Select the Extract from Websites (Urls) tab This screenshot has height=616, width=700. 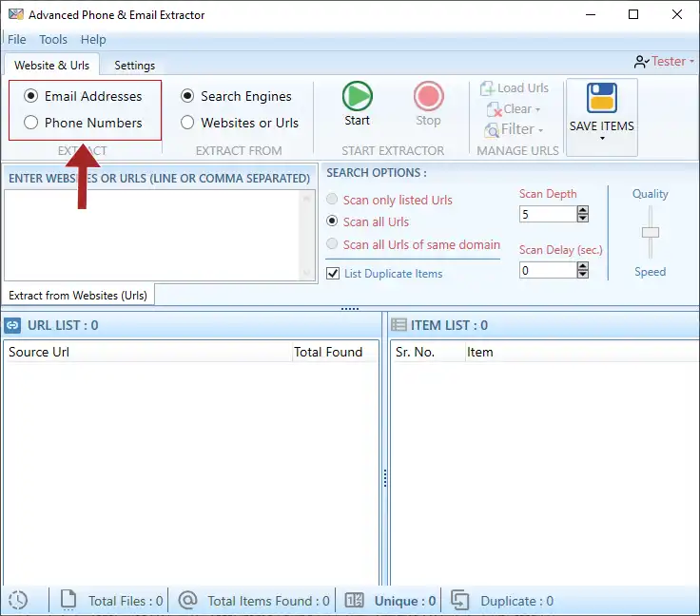pyautogui.click(x=78, y=296)
